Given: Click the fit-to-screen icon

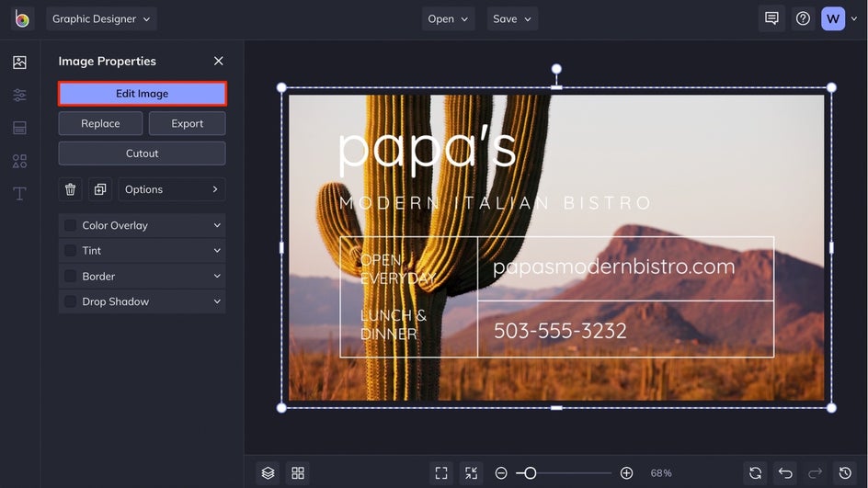Looking at the screenshot, I should click(441, 473).
